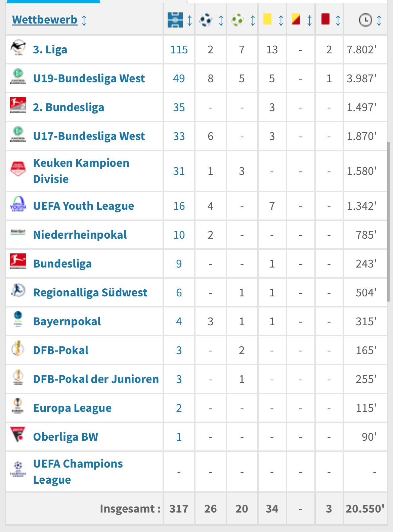Open the 2. Bundesliga competition link
Screen dimensions: 393x532
point(69,107)
